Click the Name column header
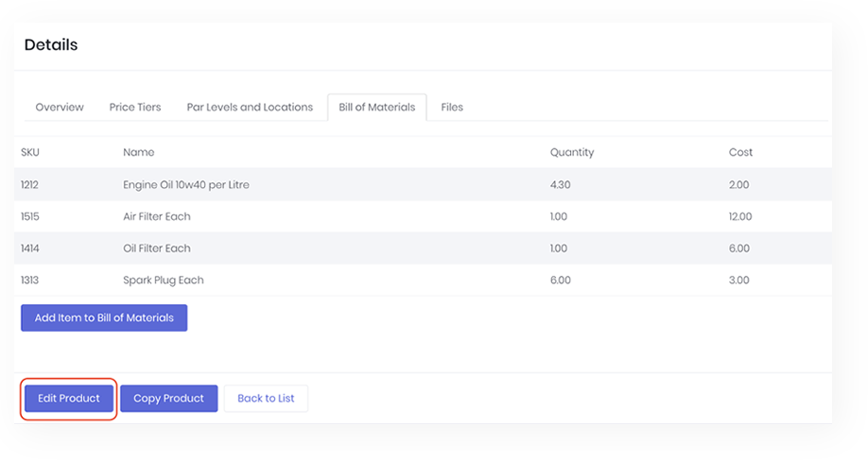868x460 pixels. pos(138,152)
